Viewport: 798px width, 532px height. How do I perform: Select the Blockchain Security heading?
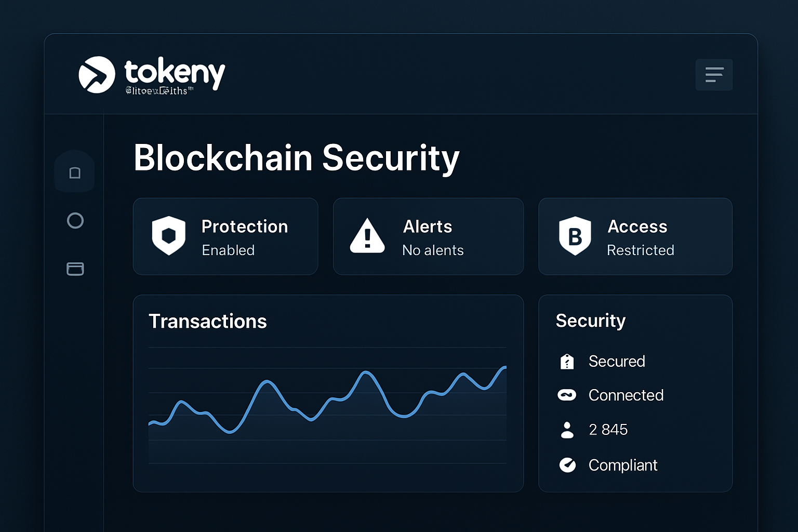297,157
